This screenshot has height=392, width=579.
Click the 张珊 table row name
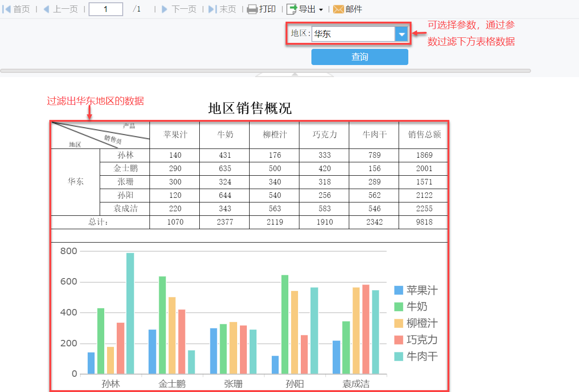[x=125, y=182]
